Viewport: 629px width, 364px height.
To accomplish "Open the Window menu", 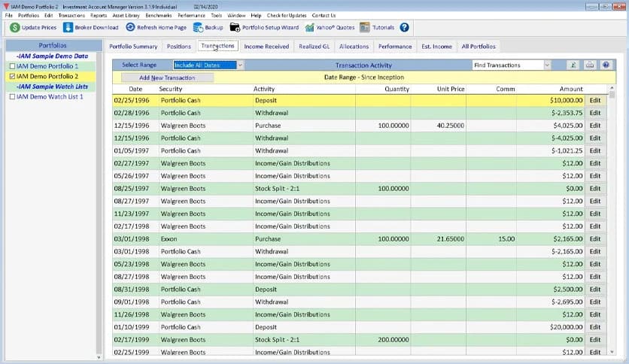I will point(236,15).
